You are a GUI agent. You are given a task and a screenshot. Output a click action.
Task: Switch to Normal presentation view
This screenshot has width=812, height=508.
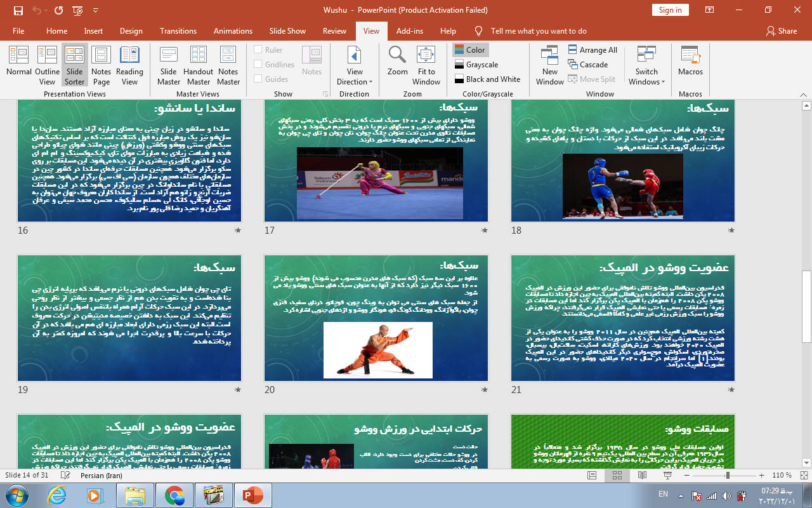click(19, 64)
